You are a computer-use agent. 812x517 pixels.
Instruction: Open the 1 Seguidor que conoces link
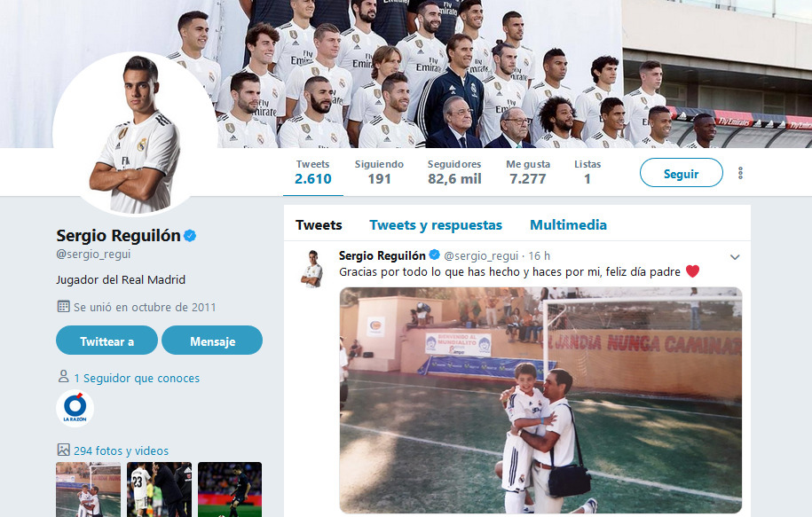[x=137, y=379]
